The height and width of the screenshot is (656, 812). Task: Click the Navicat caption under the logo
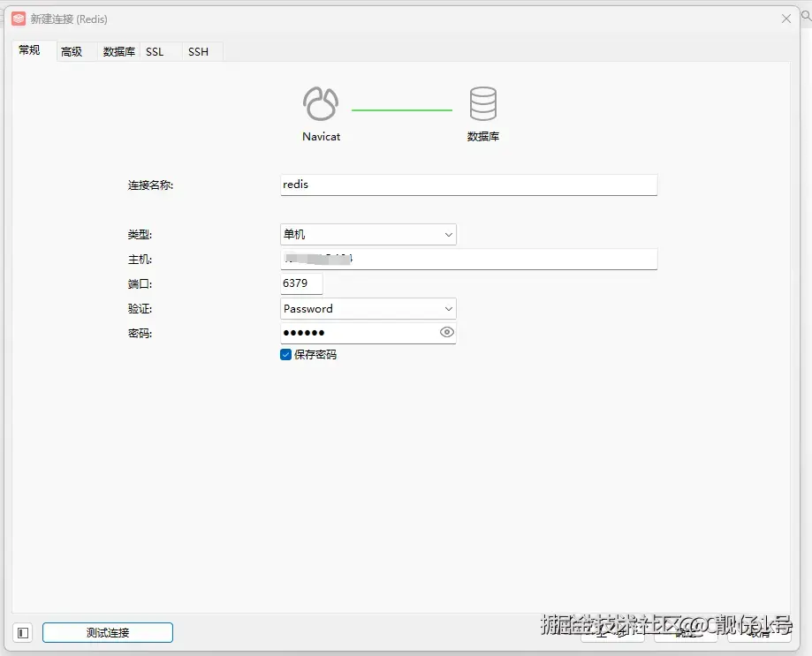tap(321, 137)
